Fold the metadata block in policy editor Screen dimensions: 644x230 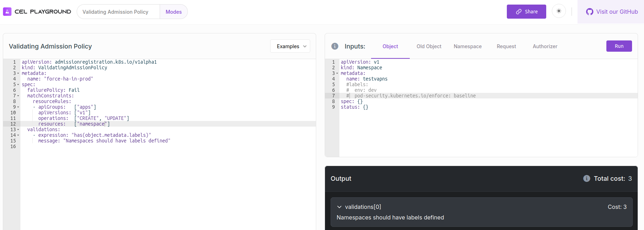coord(18,74)
